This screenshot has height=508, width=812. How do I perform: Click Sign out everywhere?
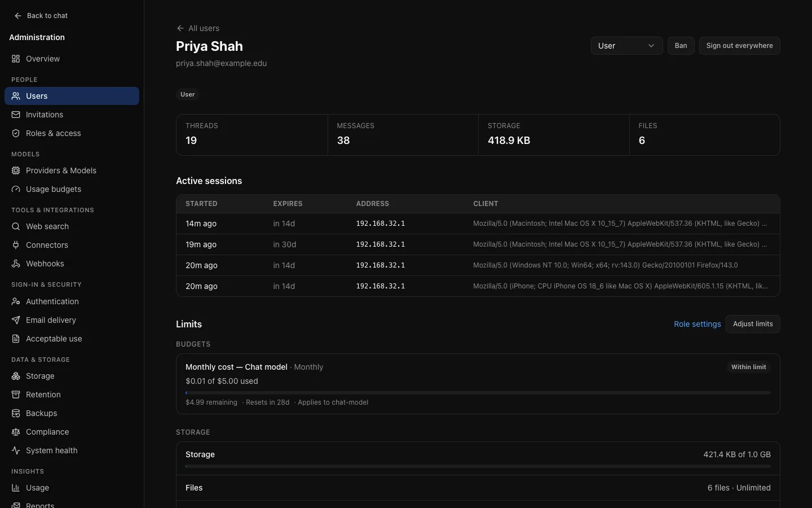[x=739, y=46]
